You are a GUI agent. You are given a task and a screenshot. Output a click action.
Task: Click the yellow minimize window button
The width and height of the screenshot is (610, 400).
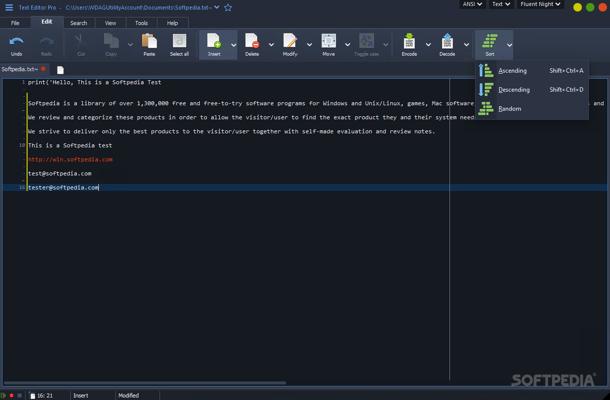(x=577, y=7)
